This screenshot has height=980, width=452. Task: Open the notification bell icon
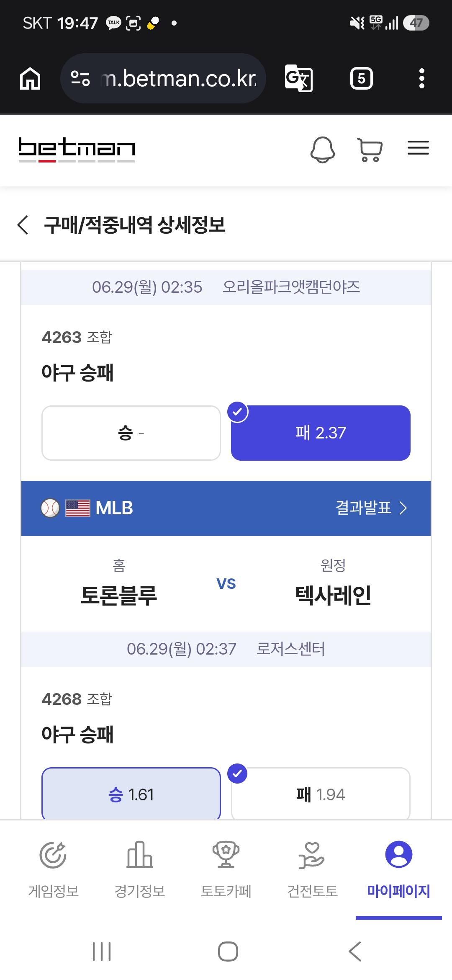(x=322, y=150)
